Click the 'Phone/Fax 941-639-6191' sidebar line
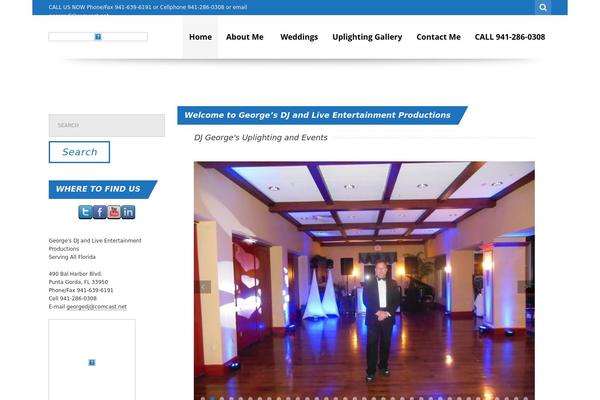Screen dimensions: 600x400 pyautogui.click(x=81, y=290)
